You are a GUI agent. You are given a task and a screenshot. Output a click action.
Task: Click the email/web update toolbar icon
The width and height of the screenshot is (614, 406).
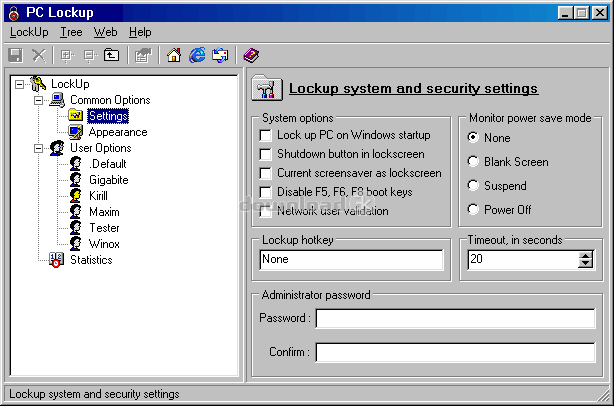coord(220,56)
